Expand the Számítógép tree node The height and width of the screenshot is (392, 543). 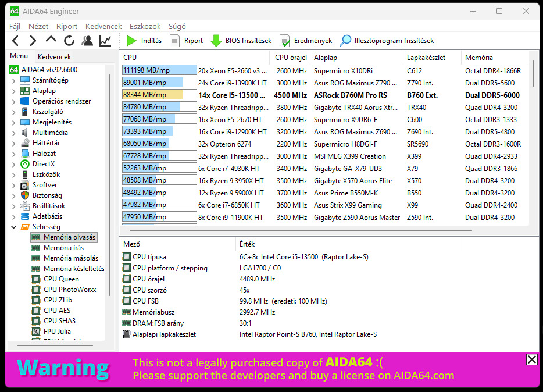point(13,81)
